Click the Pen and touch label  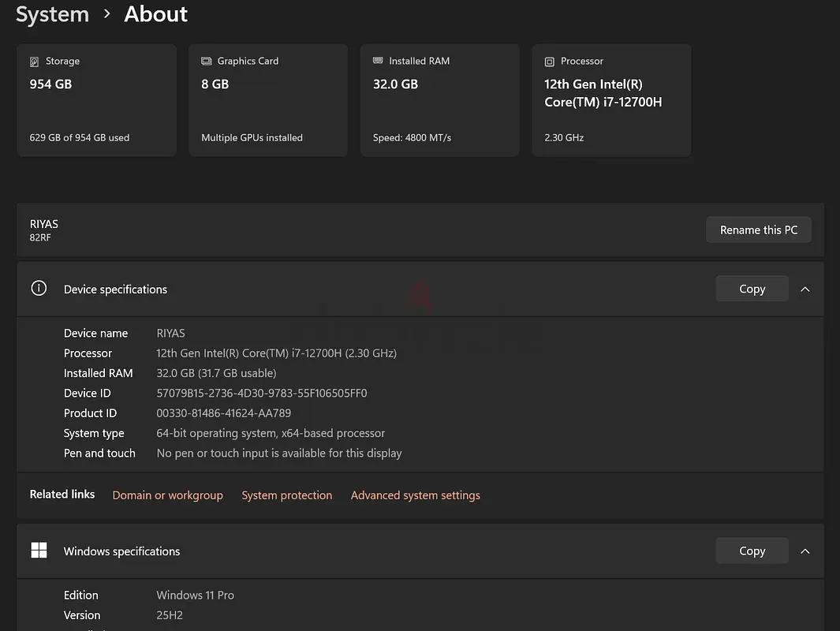pyautogui.click(x=99, y=454)
